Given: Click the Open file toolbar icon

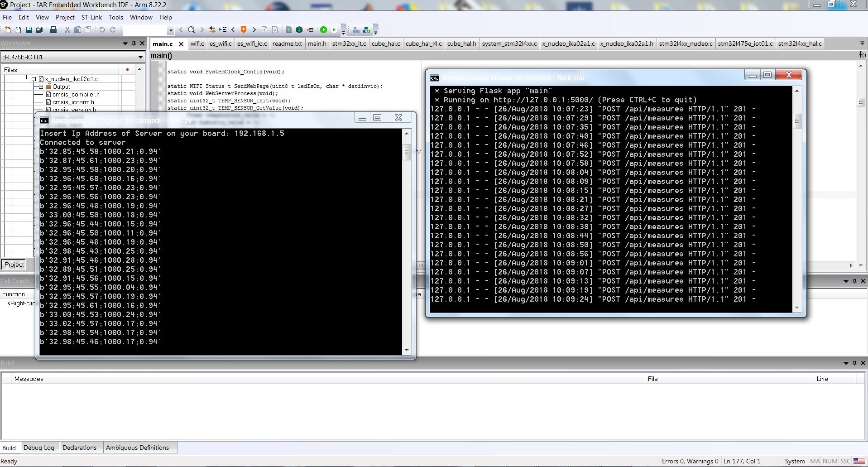Looking at the screenshot, I should click(18, 30).
